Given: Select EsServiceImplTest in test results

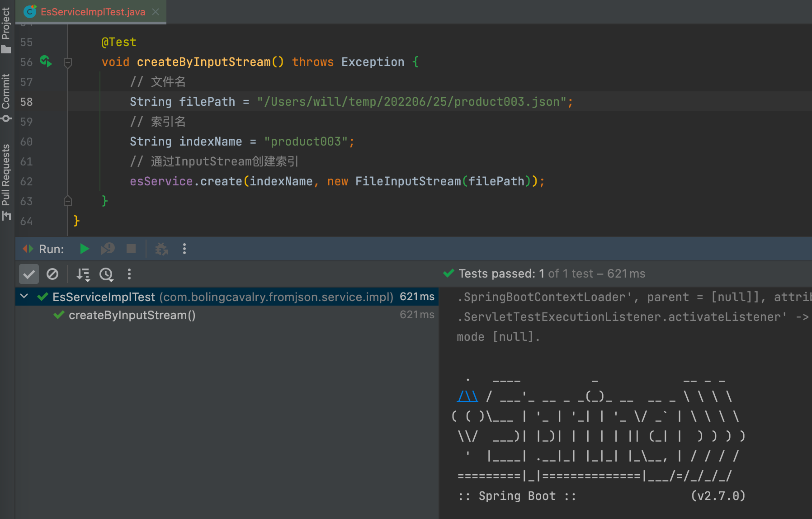Looking at the screenshot, I should [x=227, y=297].
